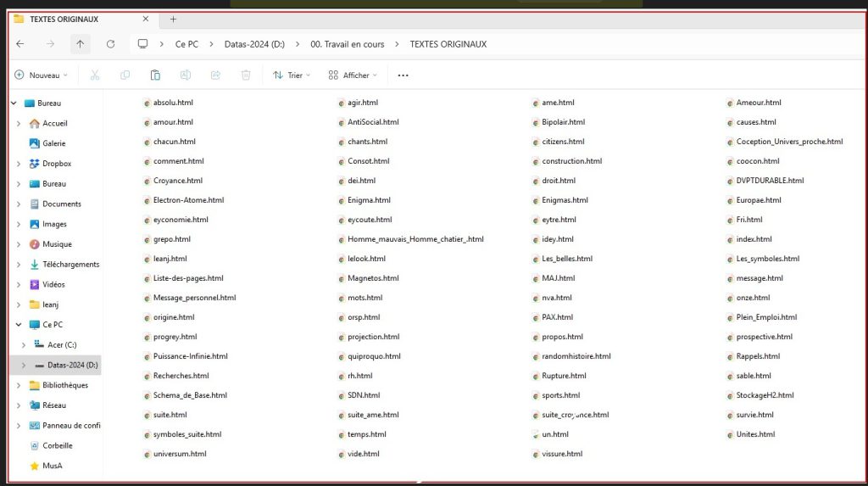Collapse the Ce PC tree node
868x486 pixels.
point(14,325)
